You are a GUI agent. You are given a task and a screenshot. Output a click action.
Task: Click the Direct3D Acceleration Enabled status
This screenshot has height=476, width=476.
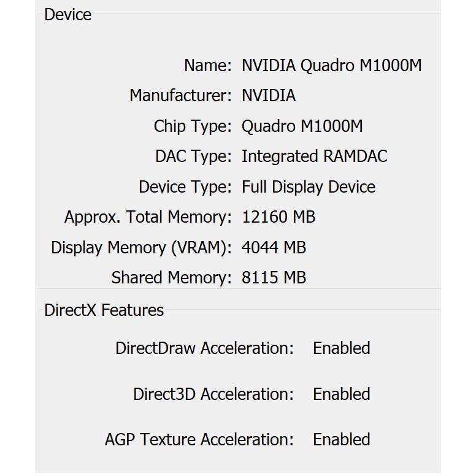pos(341,394)
